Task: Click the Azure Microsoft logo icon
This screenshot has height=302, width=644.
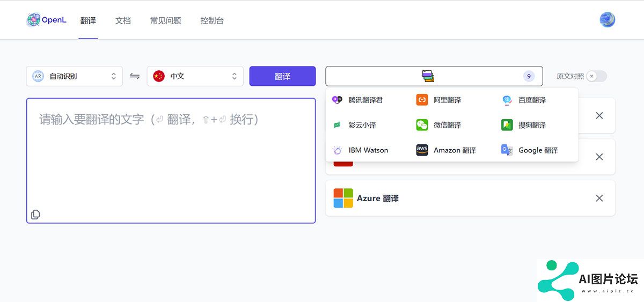Action: coord(343,198)
